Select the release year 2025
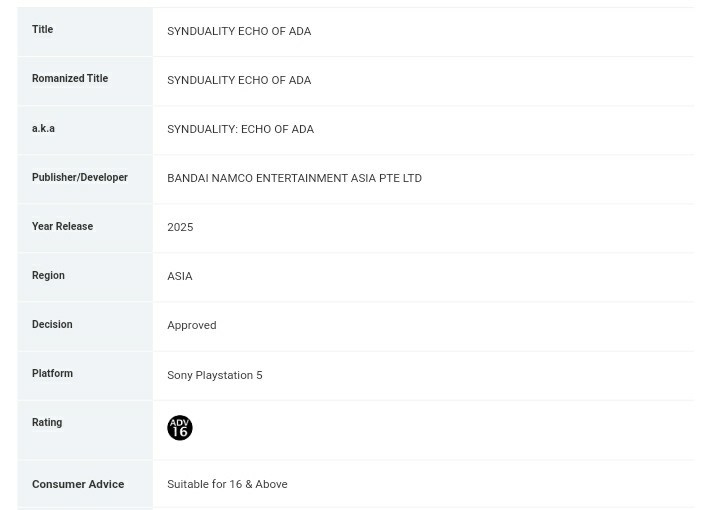Viewport: 720px width, 510px height. coord(180,227)
